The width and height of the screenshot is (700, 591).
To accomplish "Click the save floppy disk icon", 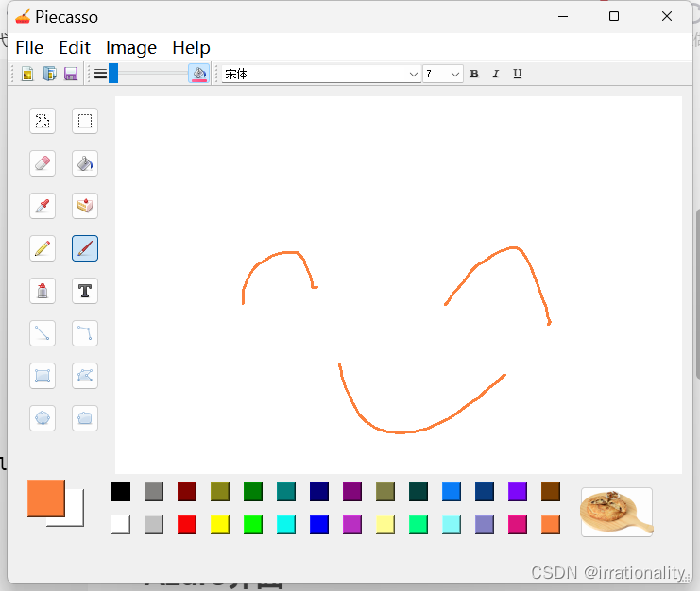I will [71, 74].
